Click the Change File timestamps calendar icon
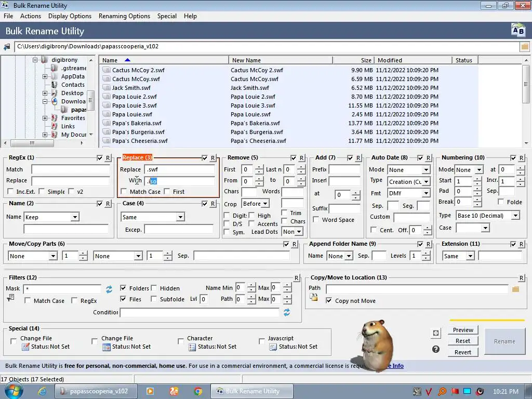This screenshot has width=532, height=399. [107, 347]
